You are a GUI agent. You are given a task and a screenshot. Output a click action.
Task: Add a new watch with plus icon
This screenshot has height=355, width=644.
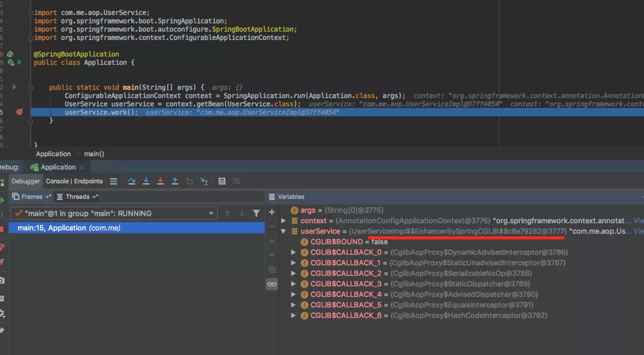272,213
